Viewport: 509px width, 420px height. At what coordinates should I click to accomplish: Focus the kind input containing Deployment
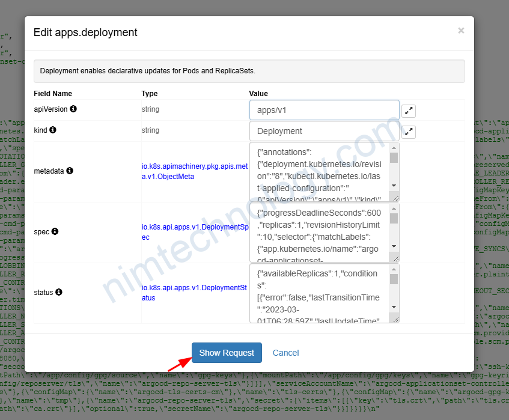click(324, 131)
